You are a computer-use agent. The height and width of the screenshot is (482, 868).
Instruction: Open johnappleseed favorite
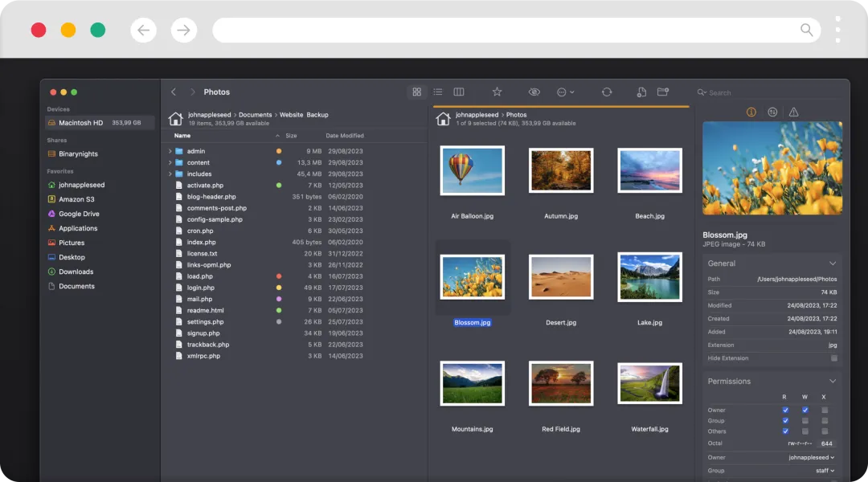click(x=81, y=185)
